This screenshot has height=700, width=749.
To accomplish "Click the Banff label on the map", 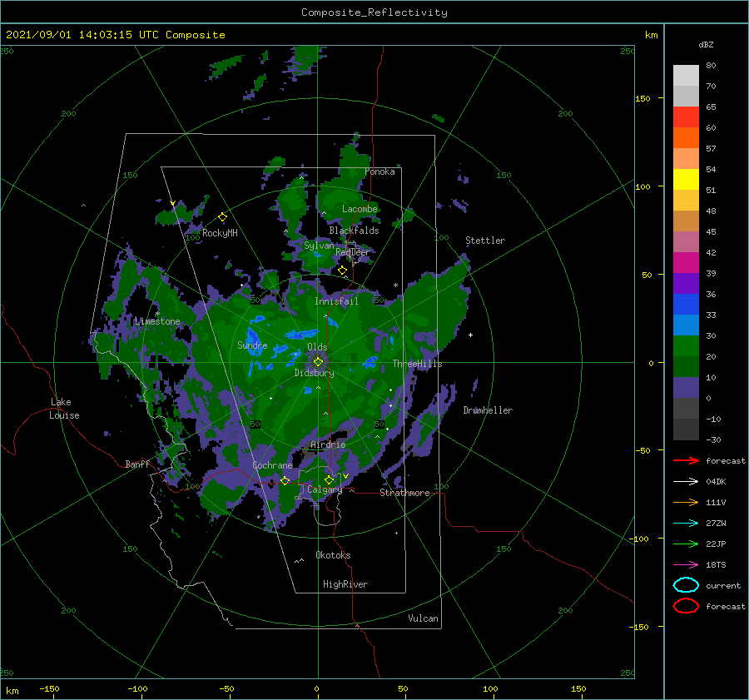I will 137,464.
